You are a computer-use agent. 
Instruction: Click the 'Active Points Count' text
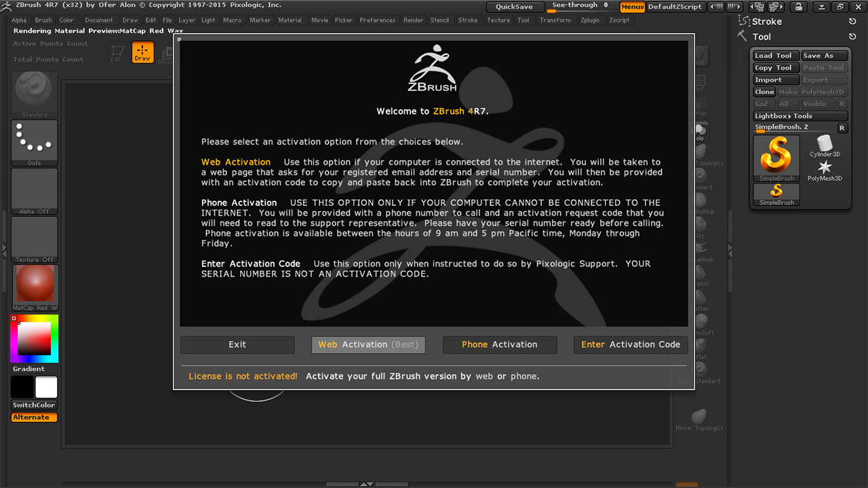(x=51, y=44)
